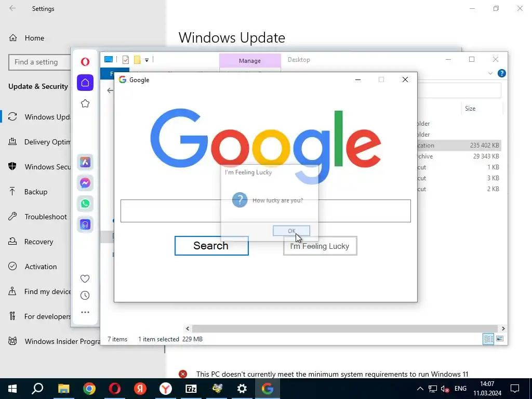
Task: Open Opera sidebar heart Pinboards icon
Action: (85, 278)
